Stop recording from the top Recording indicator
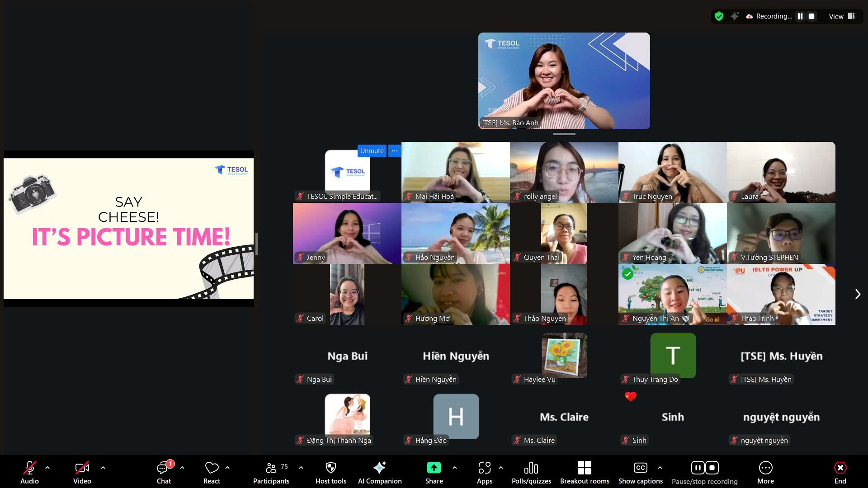This screenshot has height=488, width=868. [x=811, y=16]
